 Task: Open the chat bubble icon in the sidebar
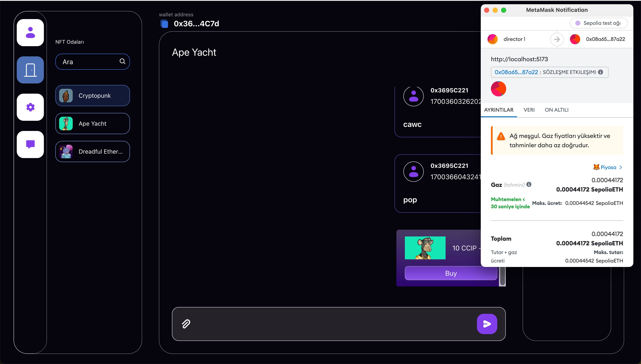click(x=30, y=144)
